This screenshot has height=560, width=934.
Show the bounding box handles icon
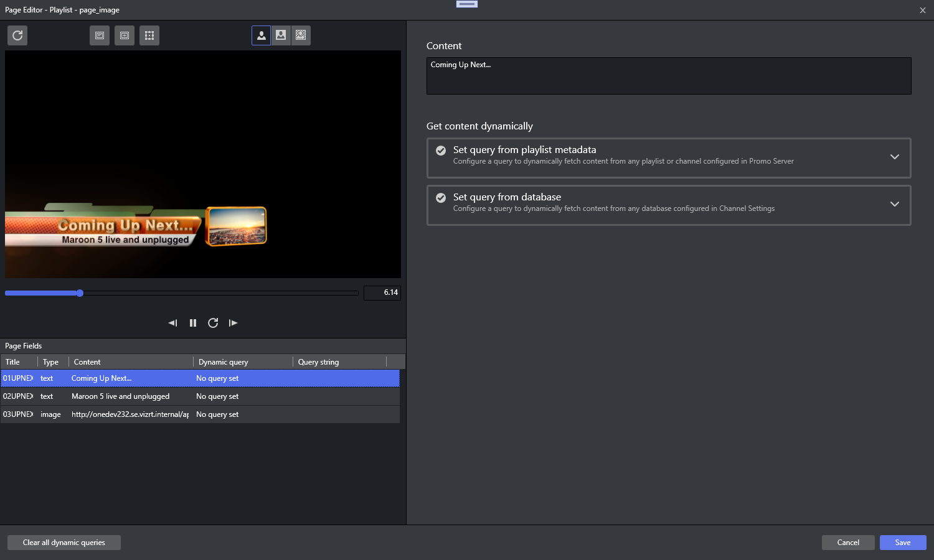coord(149,35)
